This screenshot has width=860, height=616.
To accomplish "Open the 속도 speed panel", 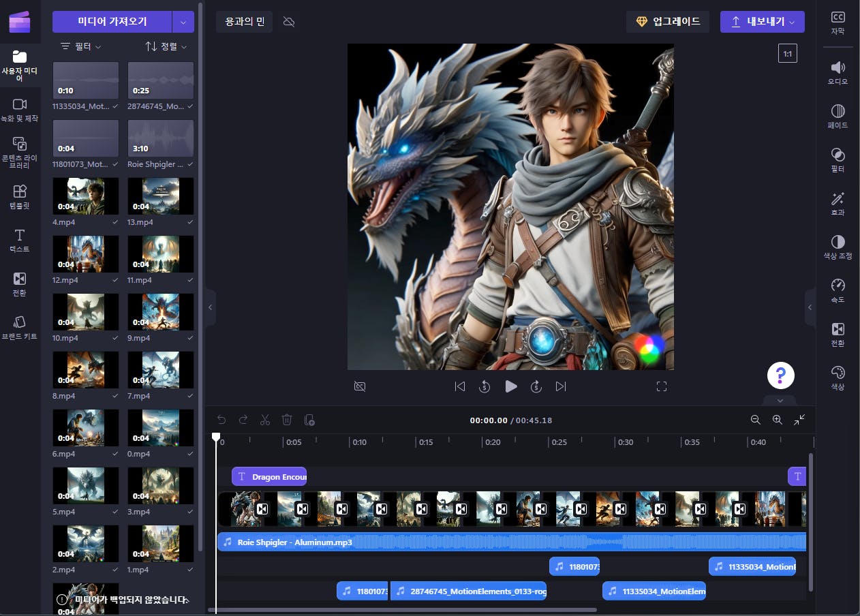I will 838,290.
